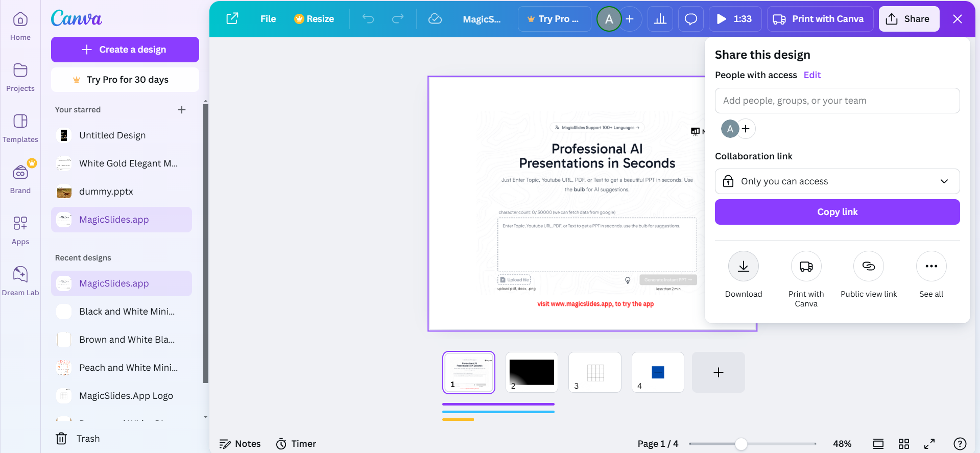Open starred Untitled Design

point(122,135)
